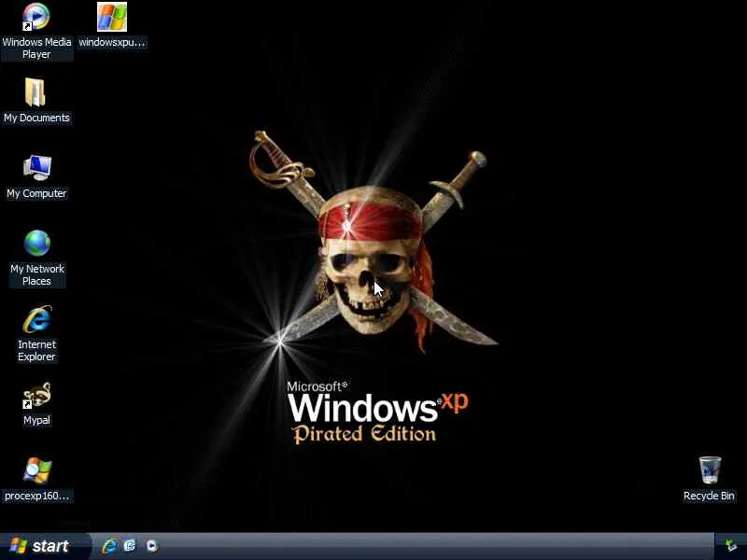The height and width of the screenshot is (560, 747).
Task: Click the second Quick Launch icon
Action: [x=130, y=546]
